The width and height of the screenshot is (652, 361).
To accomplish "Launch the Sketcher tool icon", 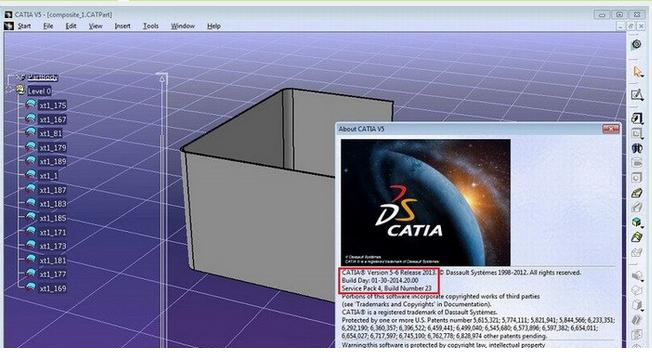I will 637,95.
